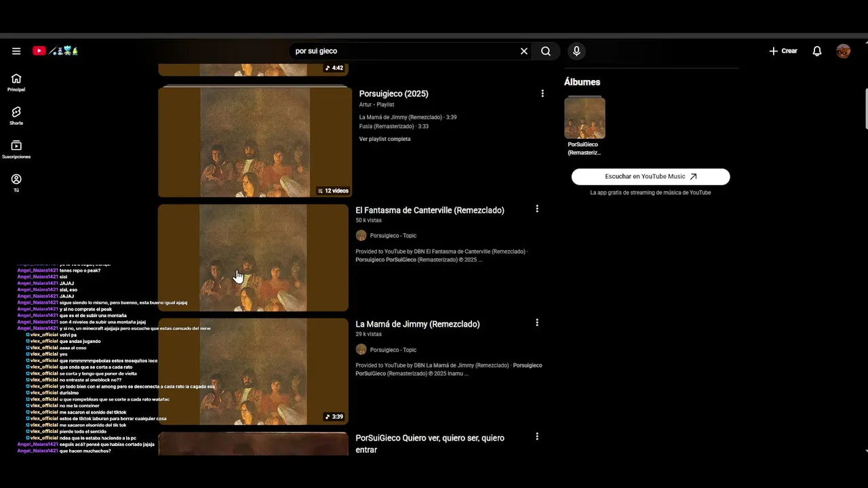Start voice search with microphone
The image size is (868, 488).
click(x=576, y=51)
